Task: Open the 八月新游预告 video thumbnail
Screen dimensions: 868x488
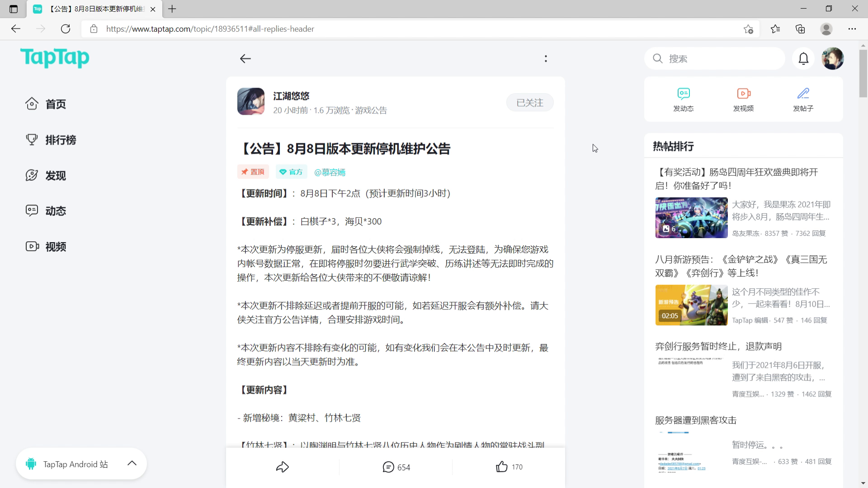Action: [691, 305]
